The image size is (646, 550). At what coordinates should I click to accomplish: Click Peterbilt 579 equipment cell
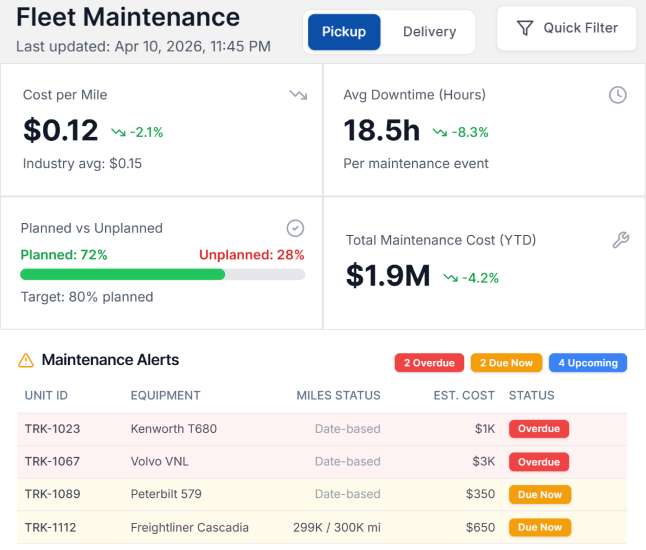coord(166,494)
